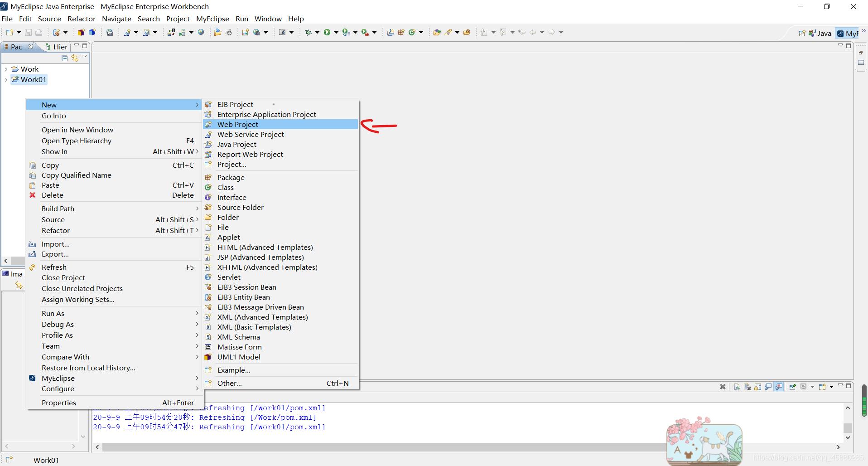The width and height of the screenshot is (868, 466).
Task: Click the Open Type folder icon in toolbar
Action: pos(437,32)
